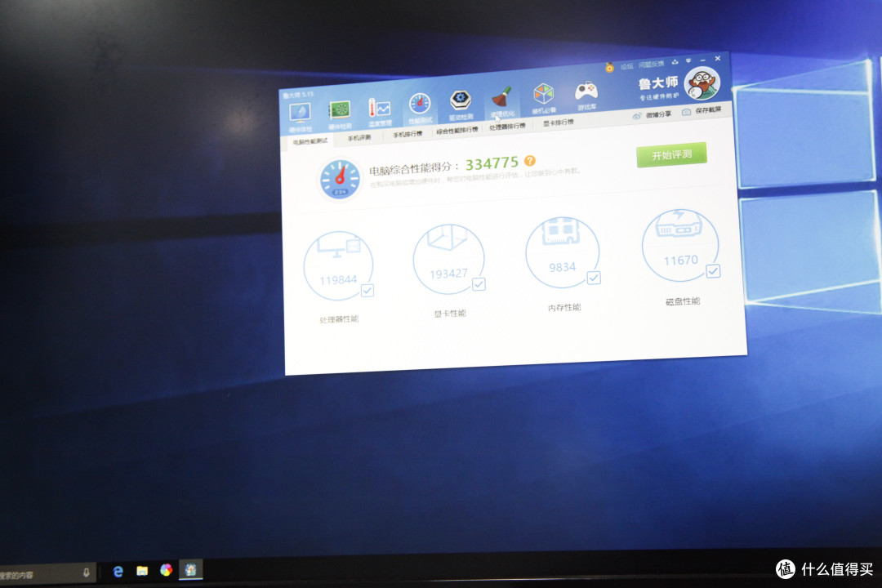Click the skin icon in title bar
The image size is (882, 588).
coord(675,62)
